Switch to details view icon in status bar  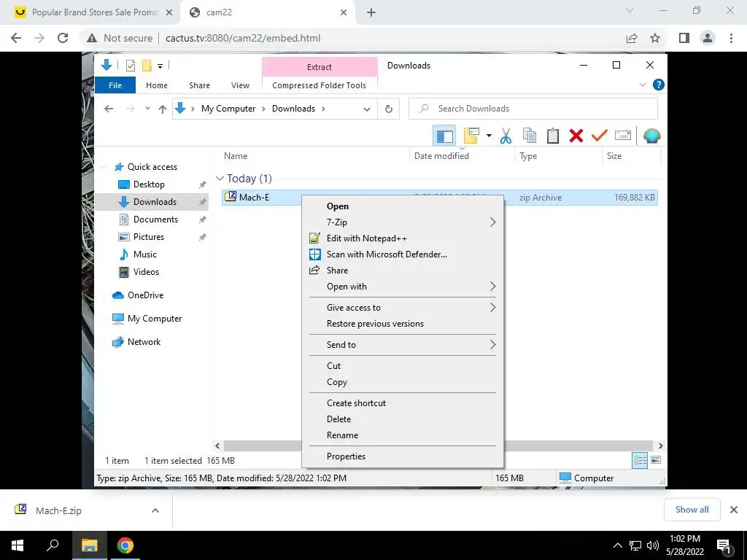(640, 460)
